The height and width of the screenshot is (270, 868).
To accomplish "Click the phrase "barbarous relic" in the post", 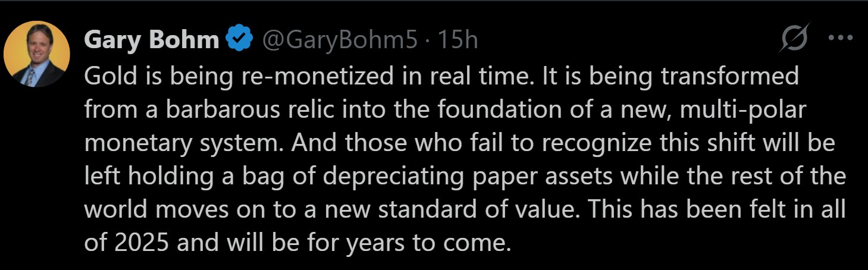I will (197, 110).
